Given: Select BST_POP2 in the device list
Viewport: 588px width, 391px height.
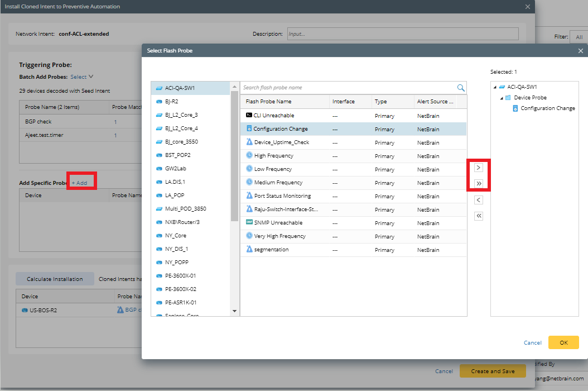Looking at the screenshot, I should (x=190, y=155).
